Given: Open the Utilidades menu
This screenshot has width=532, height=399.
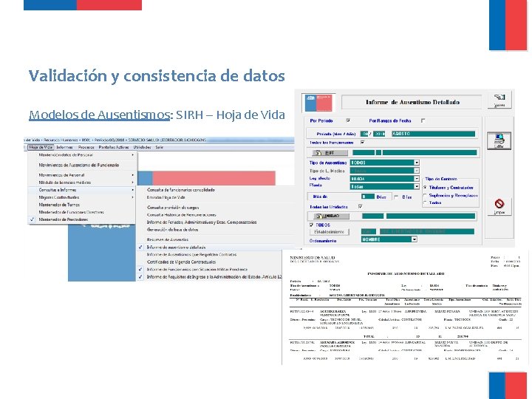Looking at the screenshot, I should coord(142,147).
